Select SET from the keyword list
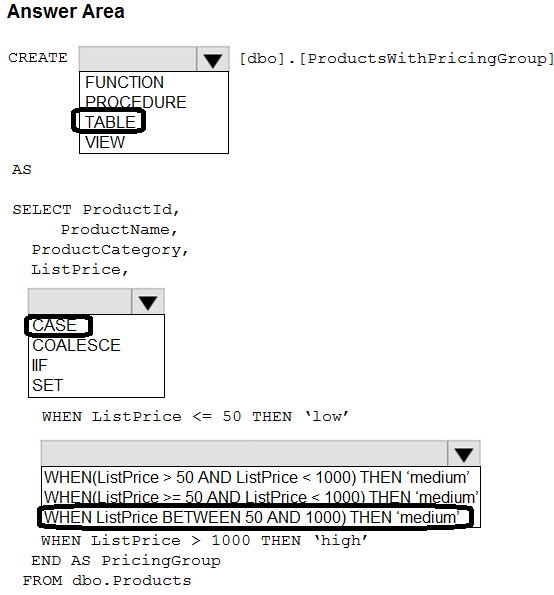The image size is (554, 595). pos(47,385)
